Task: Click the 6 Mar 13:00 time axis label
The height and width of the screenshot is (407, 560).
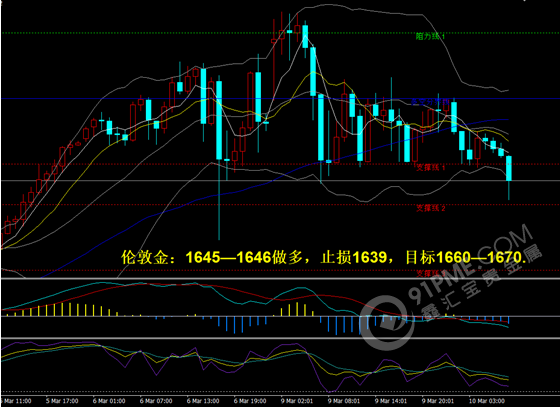Action: tap(203, 401)
